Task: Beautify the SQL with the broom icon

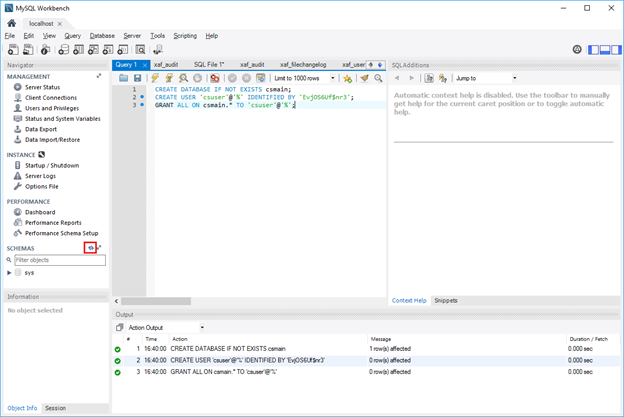Action: click(x=364, y=78)
